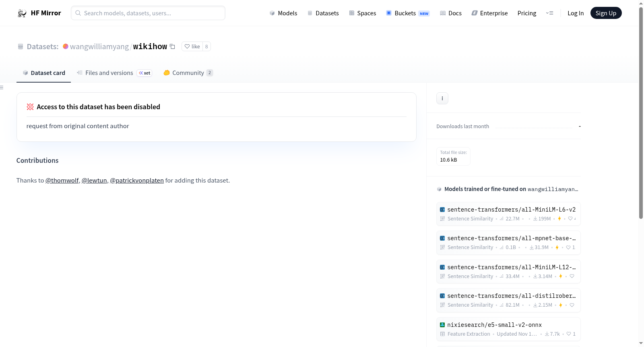Viewport: 644px width, 347px height.
Task: Open the @patrickvonplaten contributor link
Action: click(137, 181)
